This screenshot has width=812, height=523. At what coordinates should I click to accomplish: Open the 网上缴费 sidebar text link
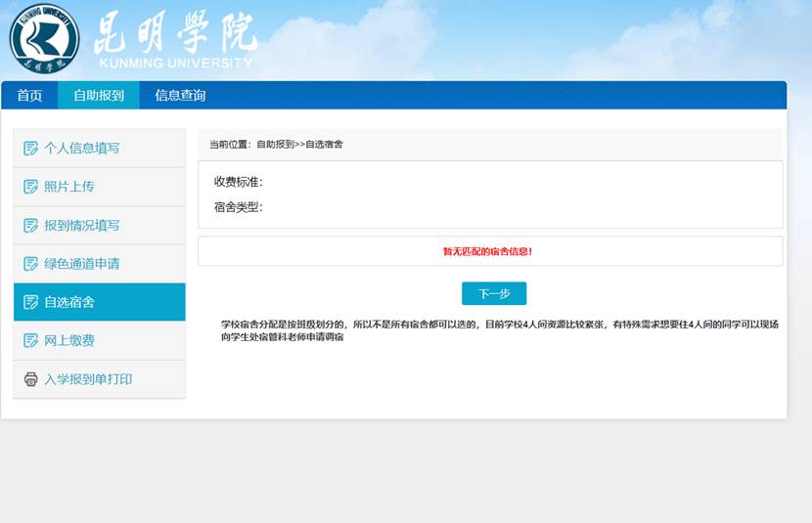point(68,340)
